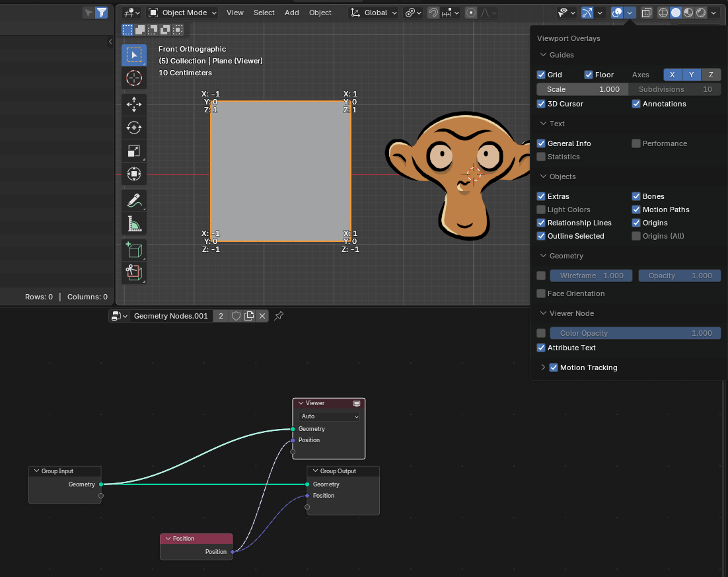Open the View menu
Screen dimensions: 728x577
click(x=235, y=13)
